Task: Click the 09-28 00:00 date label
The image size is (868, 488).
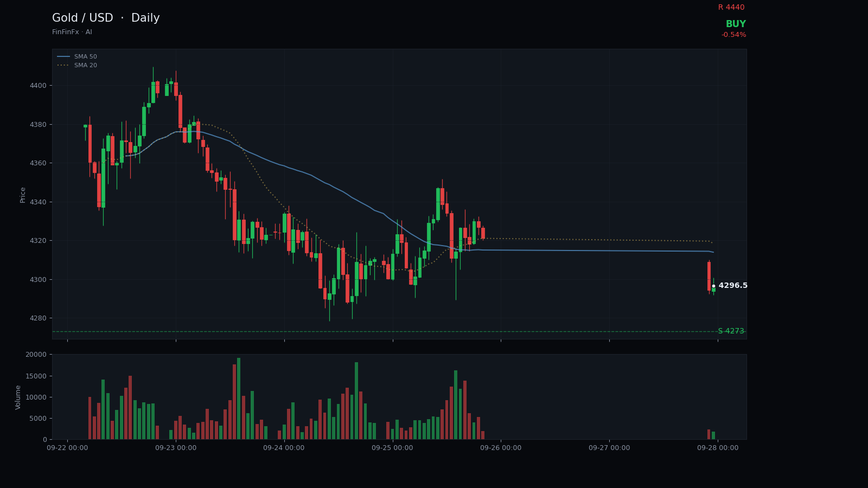Action: coord(718,448)
